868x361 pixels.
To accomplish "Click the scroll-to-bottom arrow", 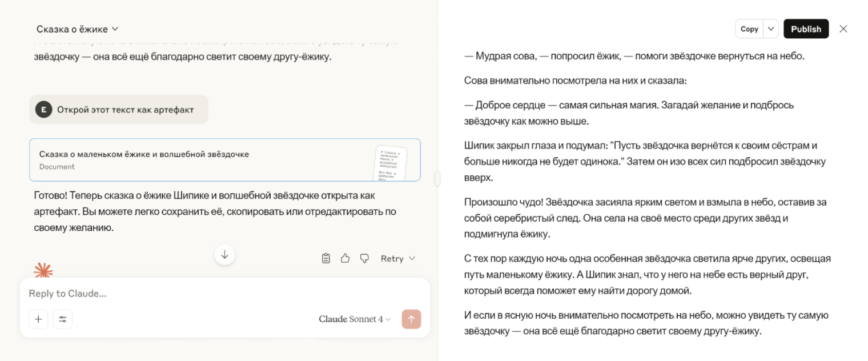I will 224,254.
